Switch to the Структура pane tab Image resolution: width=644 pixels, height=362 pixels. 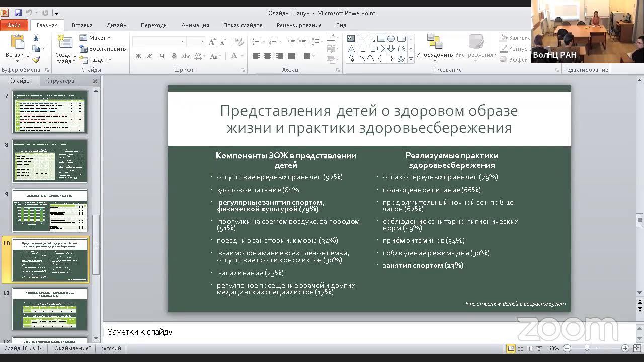pos(60,81)
